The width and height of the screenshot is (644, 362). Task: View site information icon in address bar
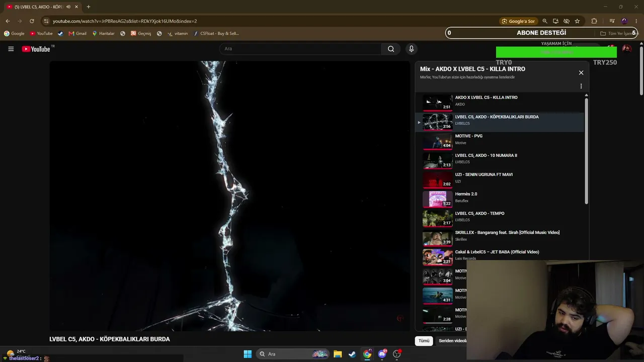(x=46, y=21)
